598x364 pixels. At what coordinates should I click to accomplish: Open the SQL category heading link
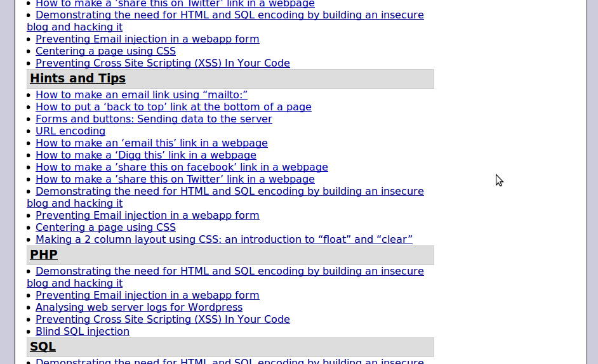tap(43, 346)
